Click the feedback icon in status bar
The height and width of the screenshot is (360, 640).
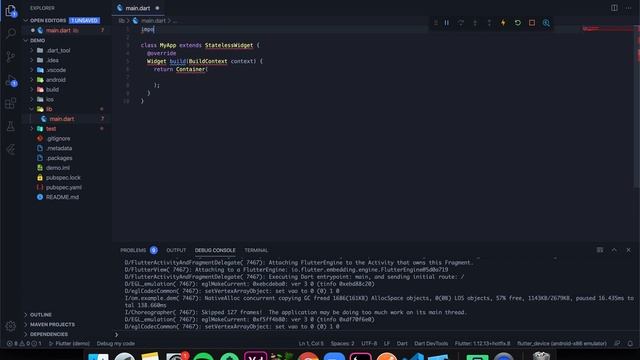click(617, 343)
